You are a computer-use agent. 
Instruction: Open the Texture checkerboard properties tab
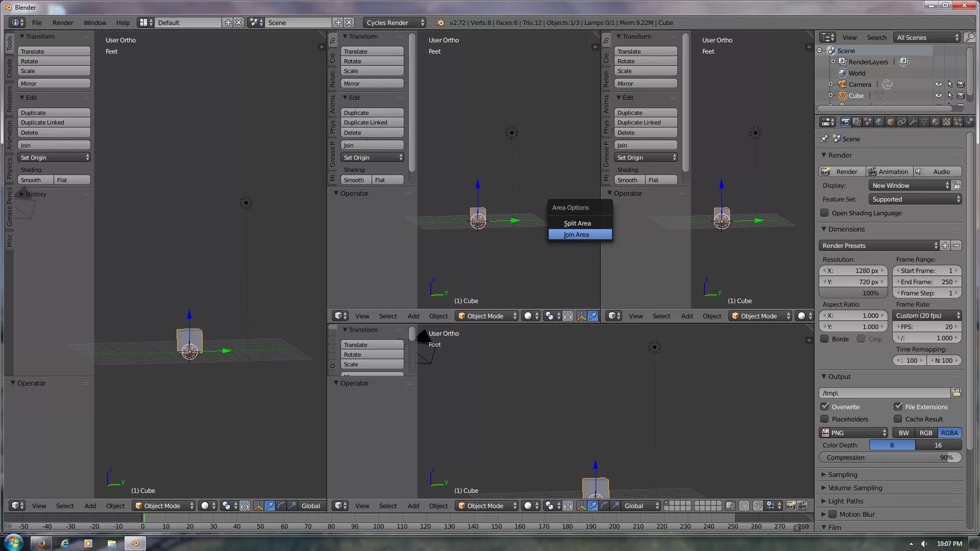[x=947, y=122]
